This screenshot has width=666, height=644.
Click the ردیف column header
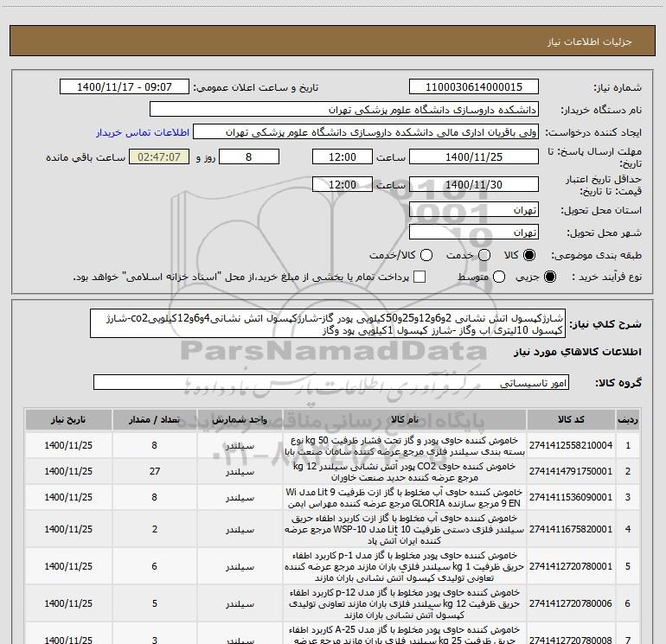628,420
